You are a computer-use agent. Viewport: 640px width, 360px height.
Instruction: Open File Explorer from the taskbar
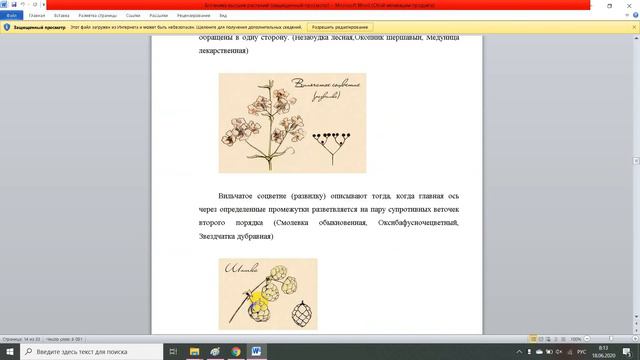(x=194, y=351)
